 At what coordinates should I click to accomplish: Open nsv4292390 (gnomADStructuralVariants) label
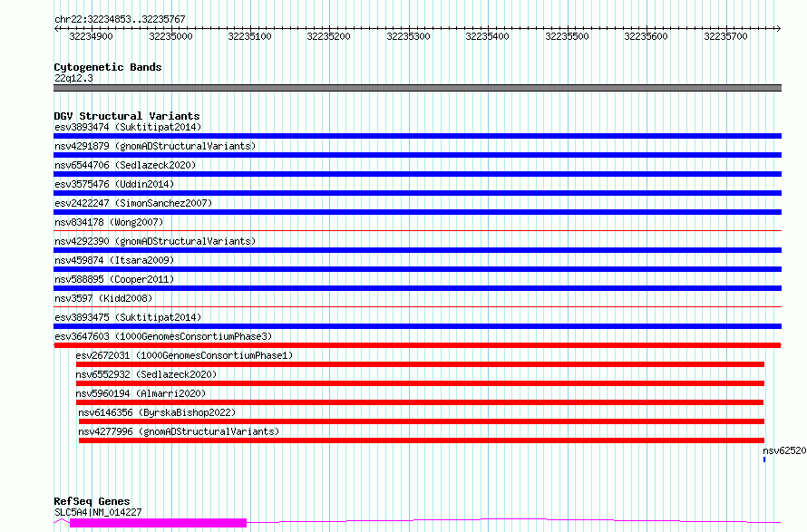click(x=155, y=241)
